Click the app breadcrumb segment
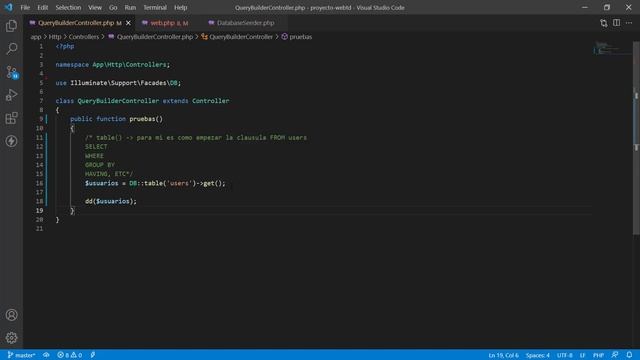 click(x=36, y=37)
